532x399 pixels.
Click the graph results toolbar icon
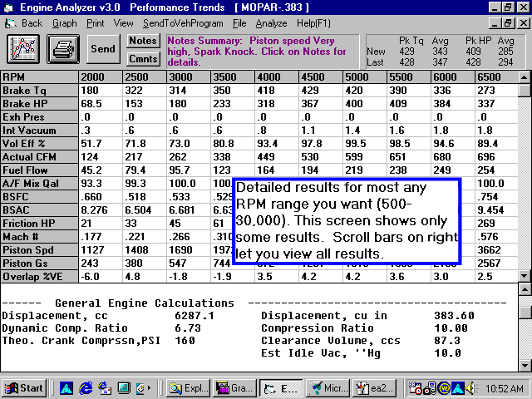(23, 49)
